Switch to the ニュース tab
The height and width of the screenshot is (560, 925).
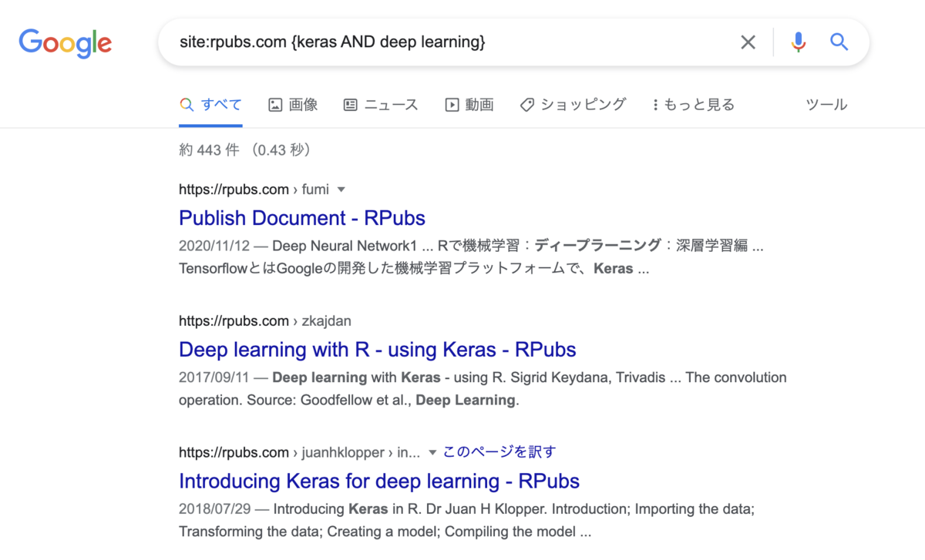click(381, 105)
